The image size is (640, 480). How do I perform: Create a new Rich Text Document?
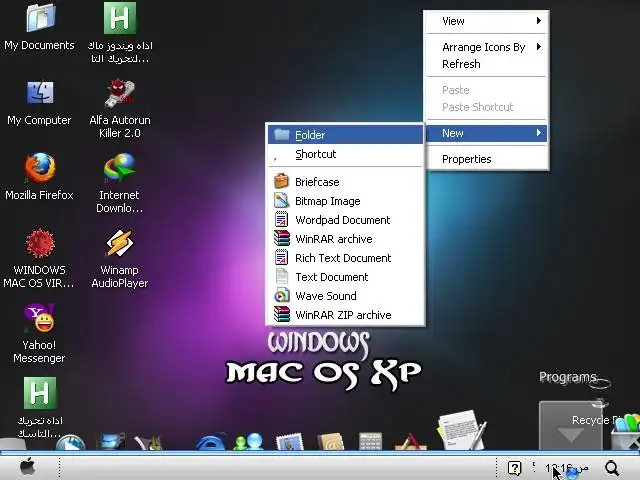345,258
